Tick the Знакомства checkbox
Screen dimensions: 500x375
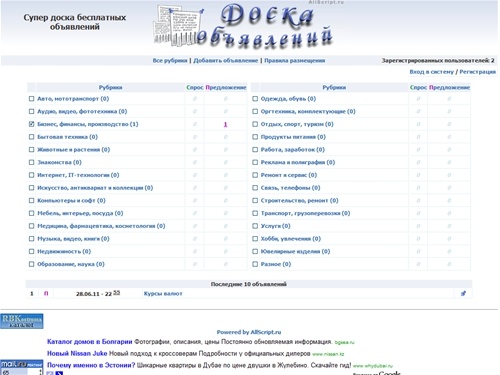pyautogui.click(x=31, y=162)
